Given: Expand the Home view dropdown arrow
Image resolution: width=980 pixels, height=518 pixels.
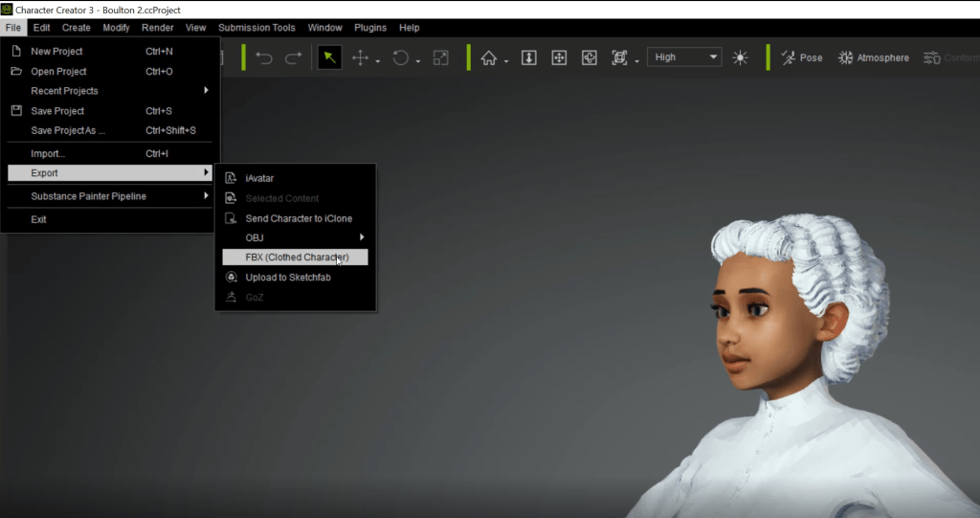Looking at the screenshot, I should pyautogui.click(x=506, y=60).
